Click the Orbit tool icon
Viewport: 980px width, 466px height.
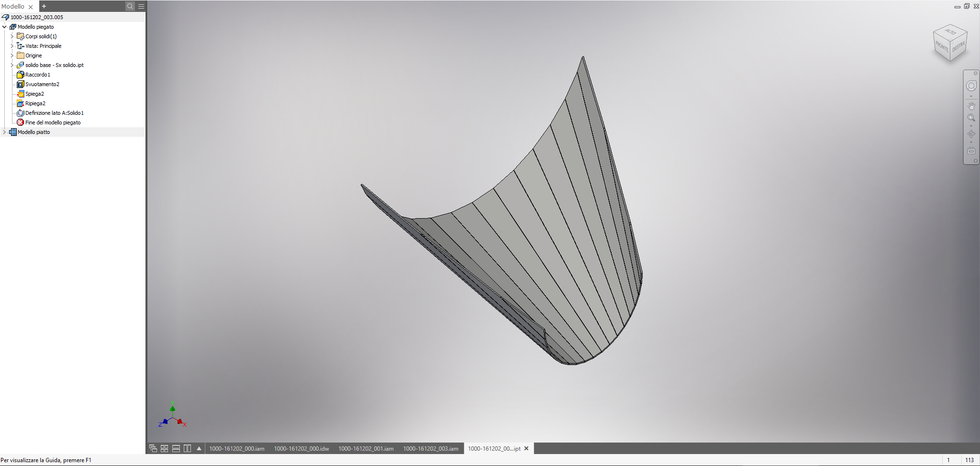[x=971, y=134]
